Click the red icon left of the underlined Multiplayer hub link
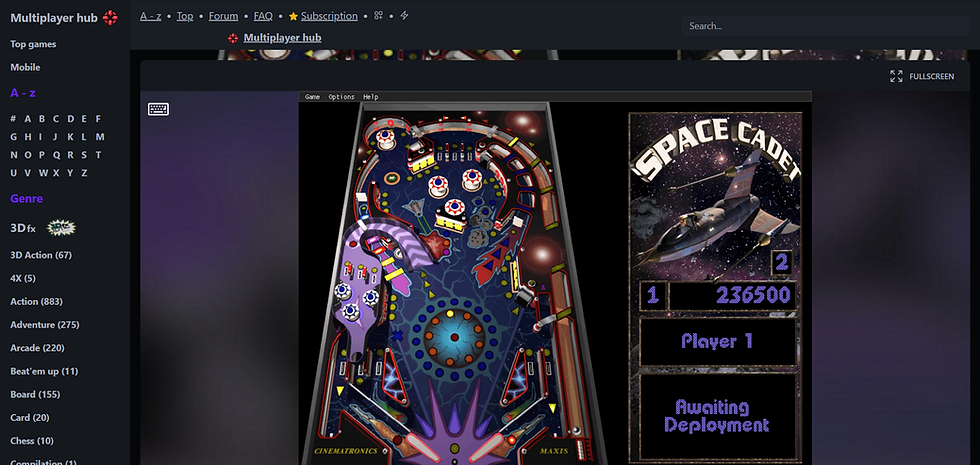 tap(233, 38)
